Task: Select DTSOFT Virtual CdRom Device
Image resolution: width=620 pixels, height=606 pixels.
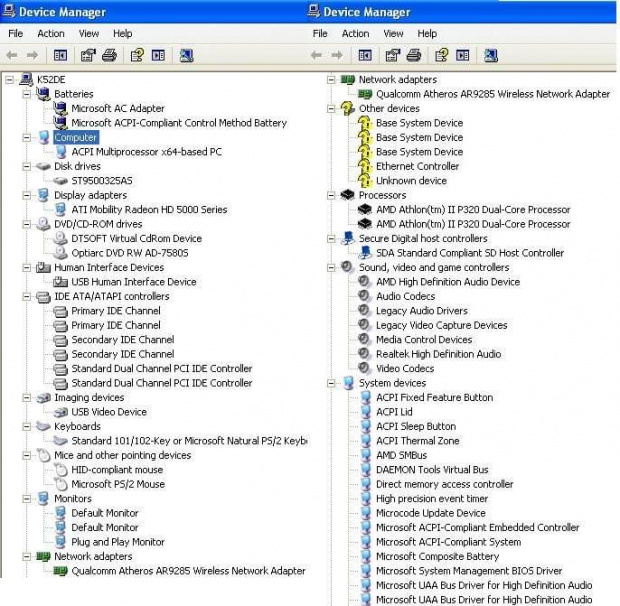Action: [x=136, y=238]
